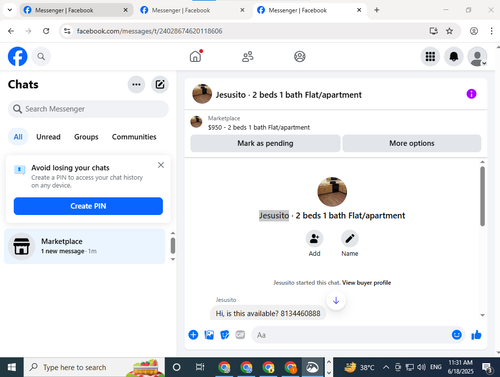Image resolution: width=500 pixels, height=377 pixels.
Task: Jump to latest message down arrow
Action: pyautogui.click(x=336, y=300)
